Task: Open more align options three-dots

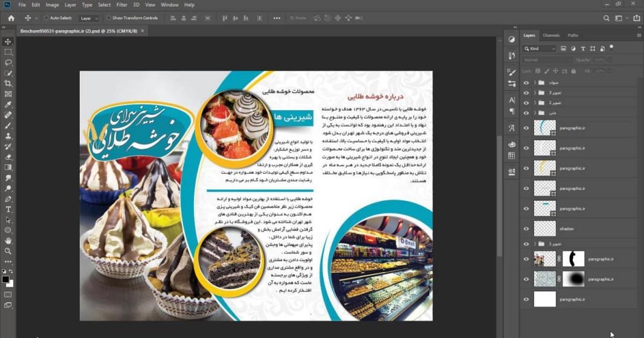Action: tap(277, 18)
